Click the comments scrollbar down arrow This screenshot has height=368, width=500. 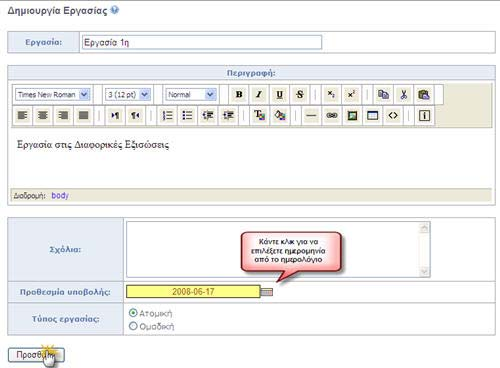click(424, 271)
